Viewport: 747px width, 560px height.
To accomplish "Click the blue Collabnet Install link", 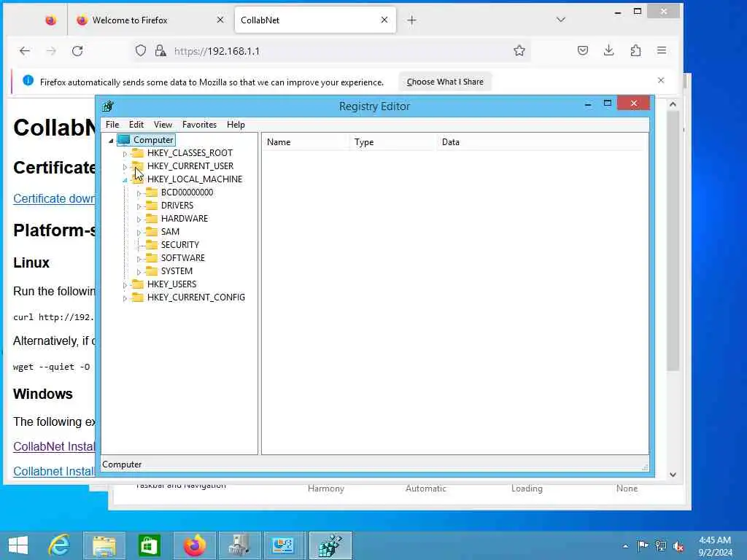I will (54, 472).
